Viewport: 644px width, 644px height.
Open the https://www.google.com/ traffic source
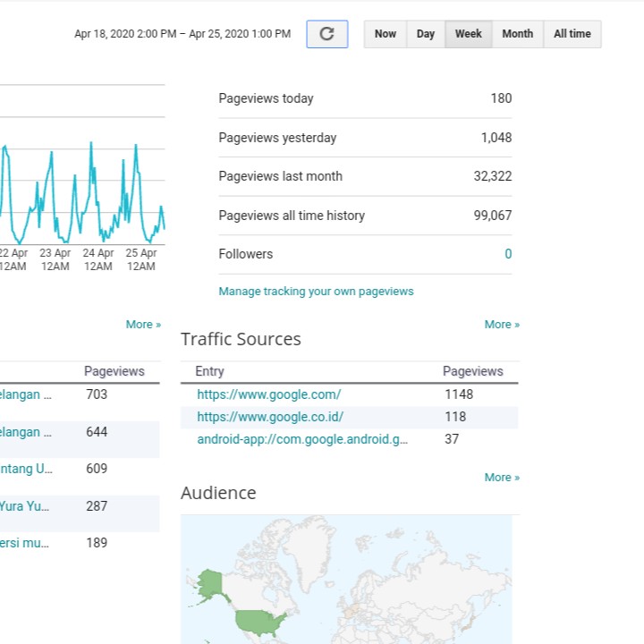[x=268, y=394]
